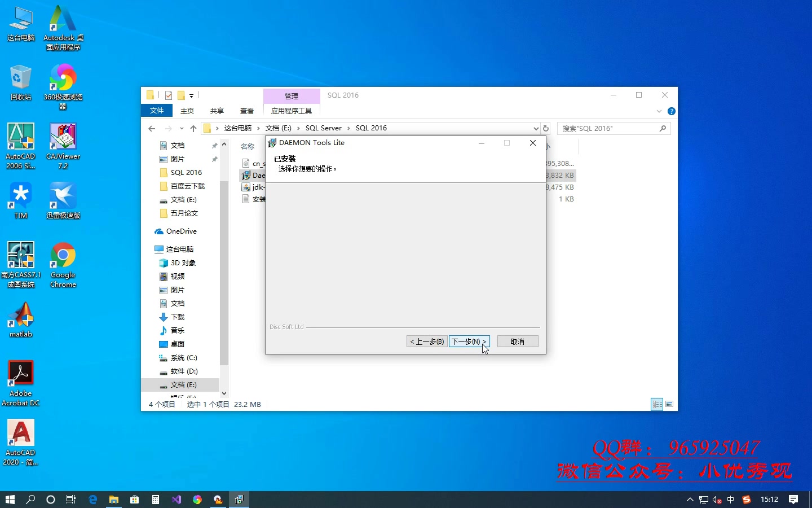Viewport: 812px width, 508px height.
Task: Launch Adobe Acrobat DC desktop shortcut
Action: click(21, 383)
